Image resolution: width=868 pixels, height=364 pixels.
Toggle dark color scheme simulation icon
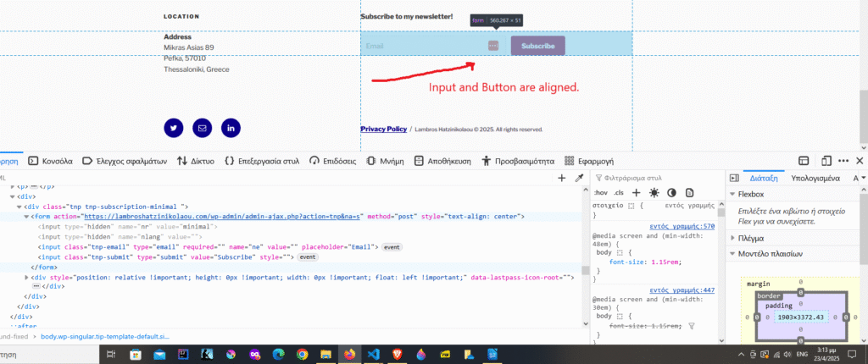670,193
